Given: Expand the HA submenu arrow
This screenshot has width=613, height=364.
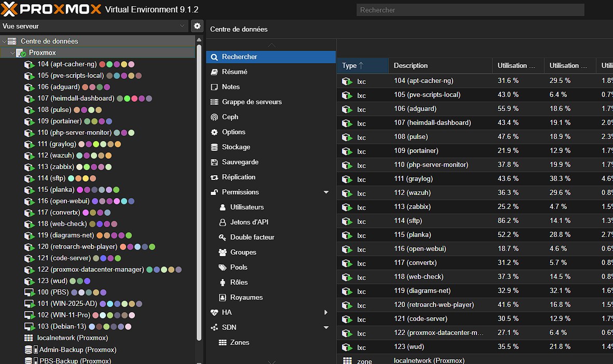Looking at the screenshot, I should click(326, 313).
